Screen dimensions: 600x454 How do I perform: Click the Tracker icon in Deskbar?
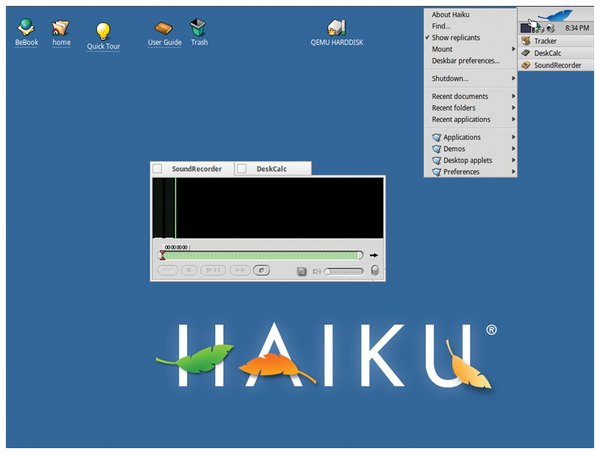526,41
